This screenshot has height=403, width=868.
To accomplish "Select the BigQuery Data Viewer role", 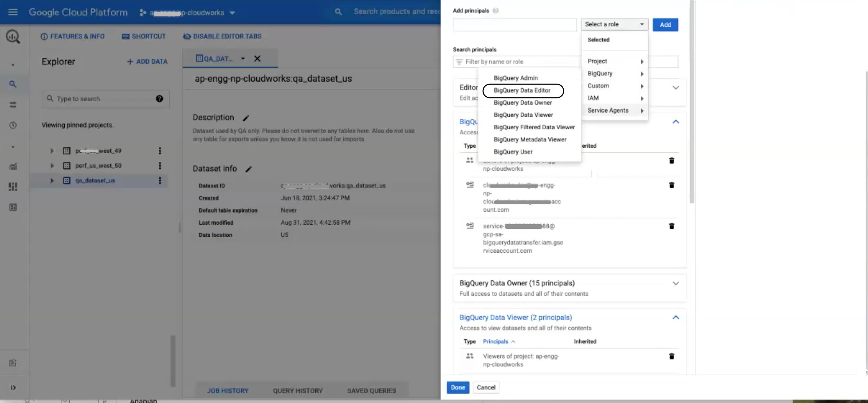I will (522, 114).
